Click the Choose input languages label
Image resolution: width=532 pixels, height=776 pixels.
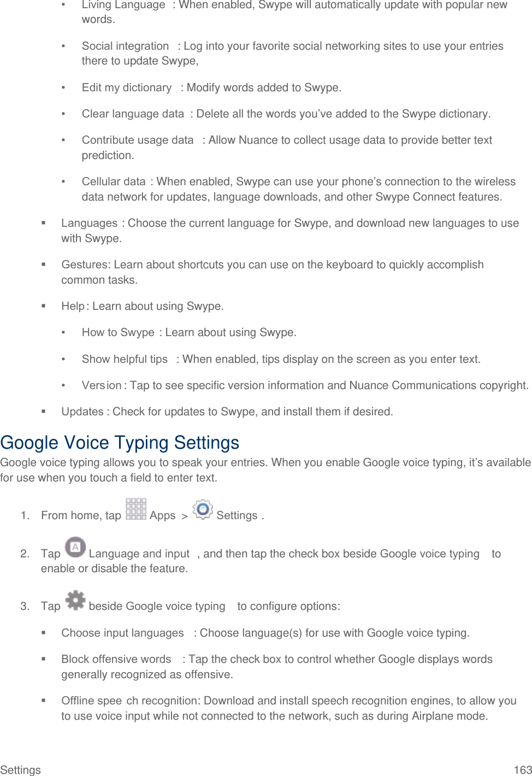122,633
